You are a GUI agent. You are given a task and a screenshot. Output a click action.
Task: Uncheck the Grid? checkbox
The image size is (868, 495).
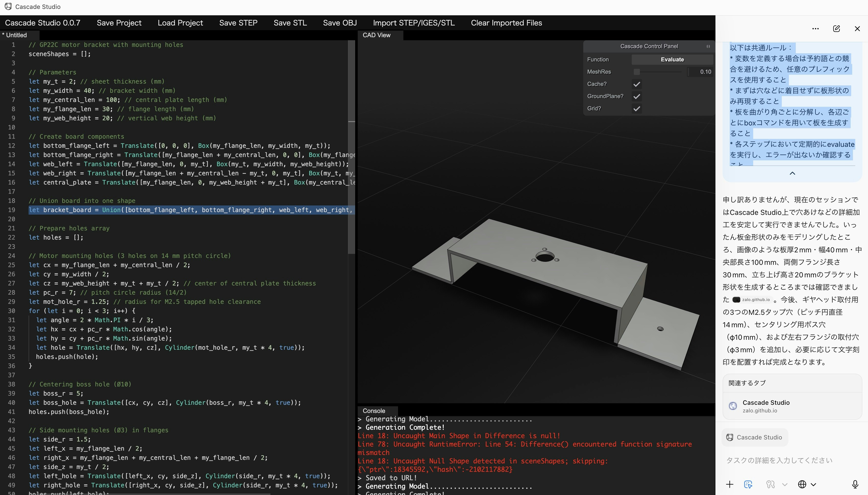pos(637,108)
